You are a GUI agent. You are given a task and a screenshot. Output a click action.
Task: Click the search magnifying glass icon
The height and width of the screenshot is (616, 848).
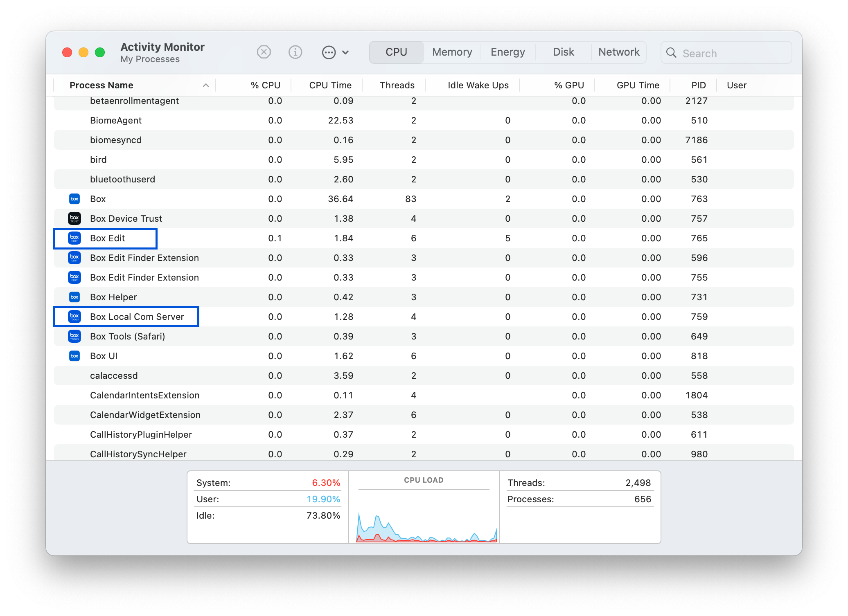click(x=671, y=53)
